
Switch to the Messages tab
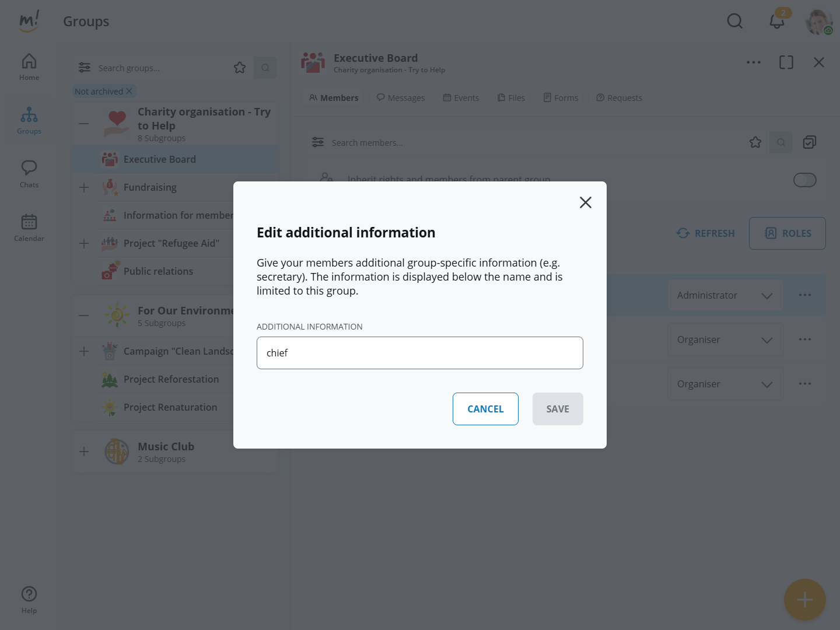401,98
